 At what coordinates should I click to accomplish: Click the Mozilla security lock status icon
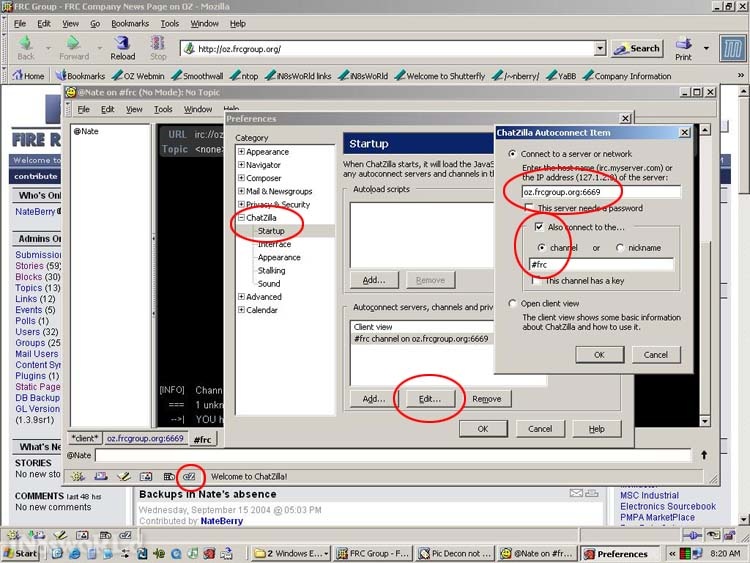[x=729, y=535]
